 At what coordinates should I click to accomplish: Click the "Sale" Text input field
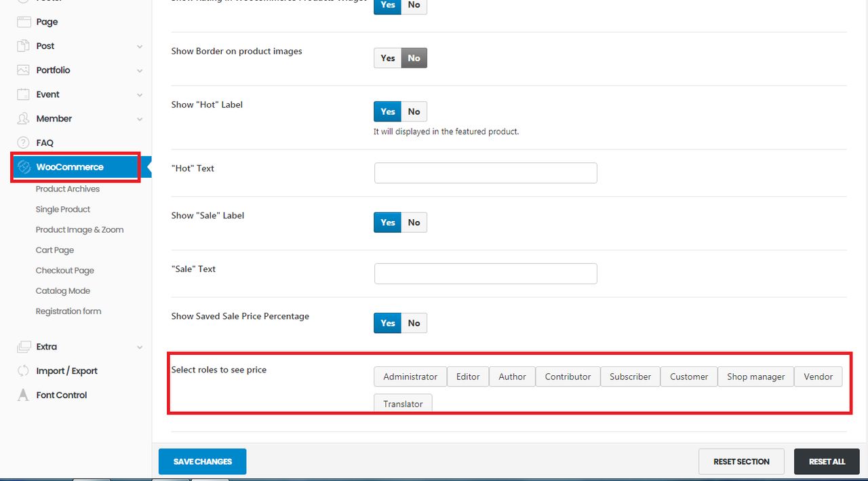tap(486, 273)
